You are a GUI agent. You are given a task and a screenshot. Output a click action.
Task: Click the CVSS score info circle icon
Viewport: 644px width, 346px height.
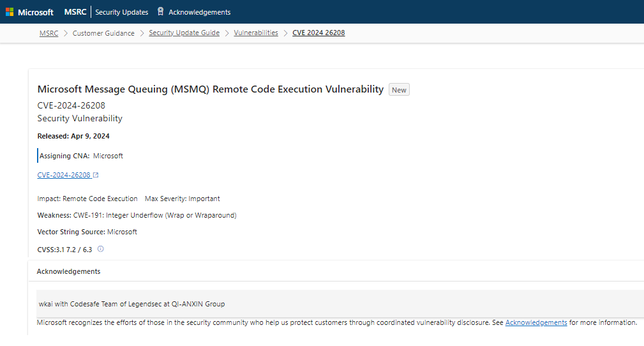pos(101,248)
